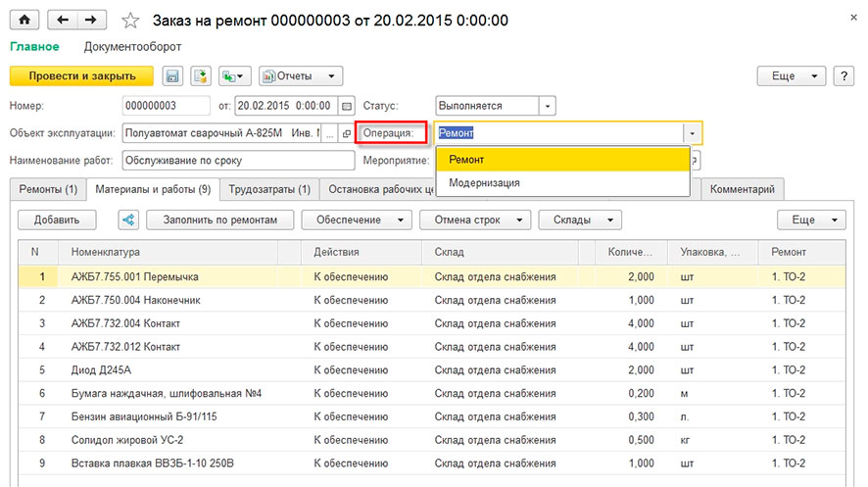Click the post document icon
Screen dimensions: 868x487
click(201, 75)
